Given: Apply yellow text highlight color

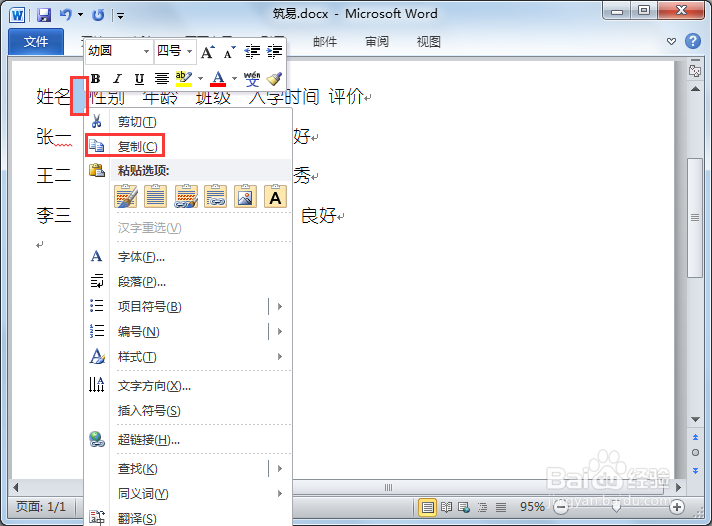Looking at the screenshot, I should click(183, 79).
